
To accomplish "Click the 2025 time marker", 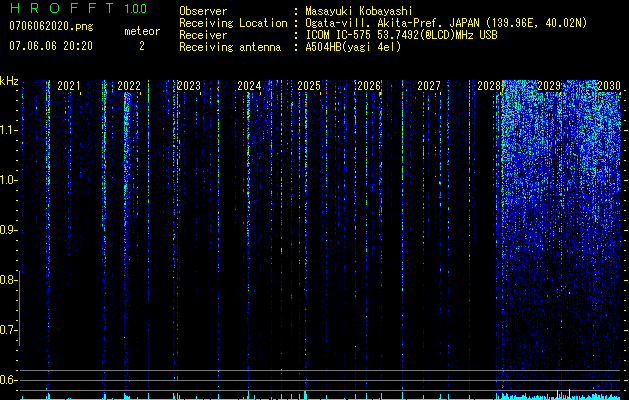I will coord(309,86).
